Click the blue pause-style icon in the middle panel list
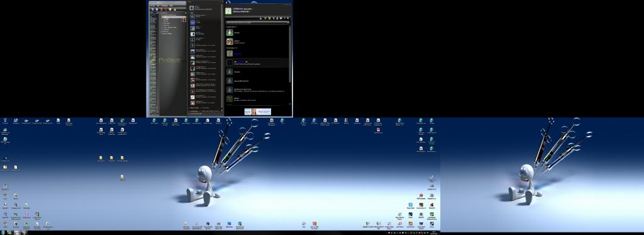 (192, 23)
